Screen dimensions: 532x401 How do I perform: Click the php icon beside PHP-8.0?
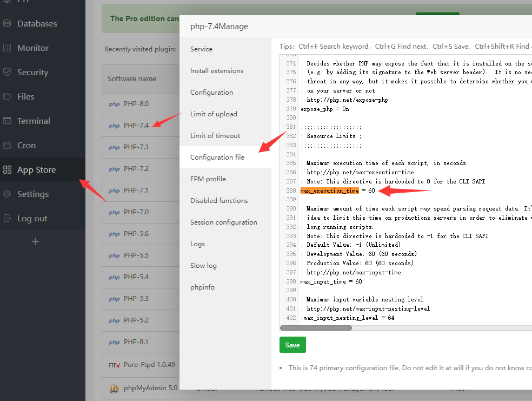coord(114,104)
